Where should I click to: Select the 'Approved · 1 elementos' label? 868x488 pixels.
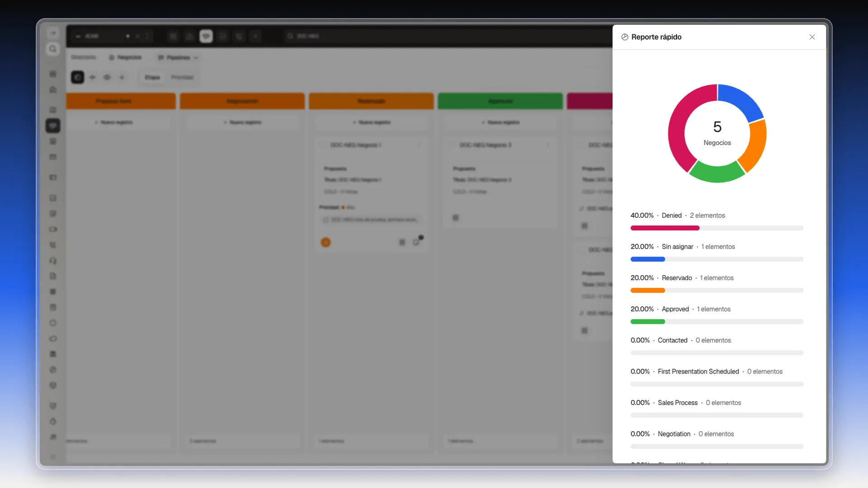pos(696,309)
